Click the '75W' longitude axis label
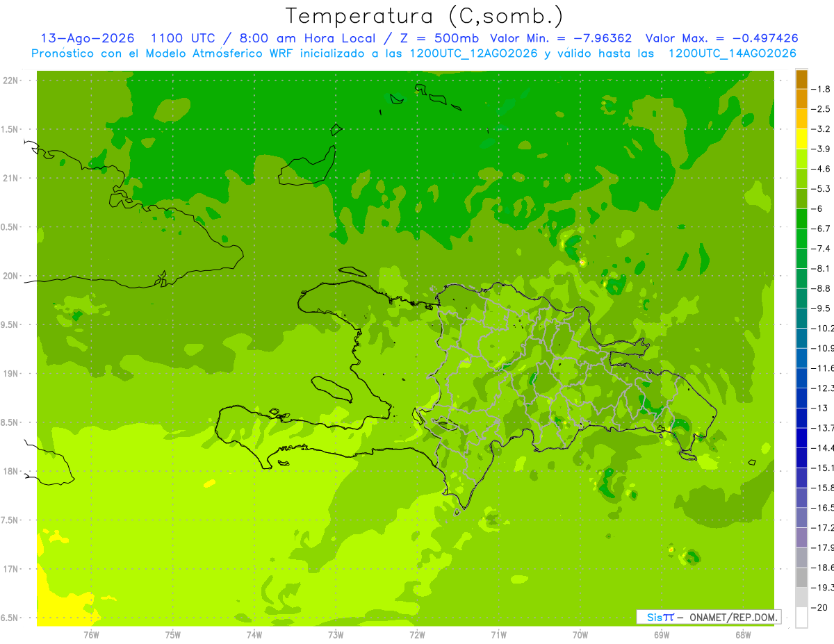The height and width of the screenshot is (644, 834). [173, 635]
